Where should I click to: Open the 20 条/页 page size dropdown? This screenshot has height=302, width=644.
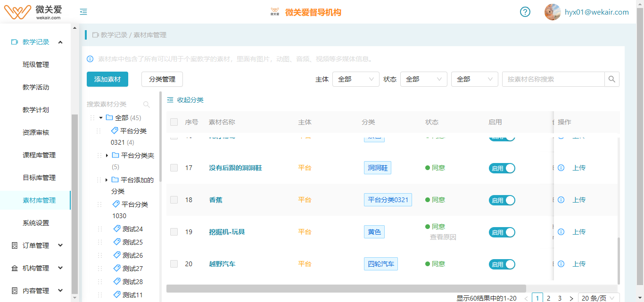pos(599,298)
